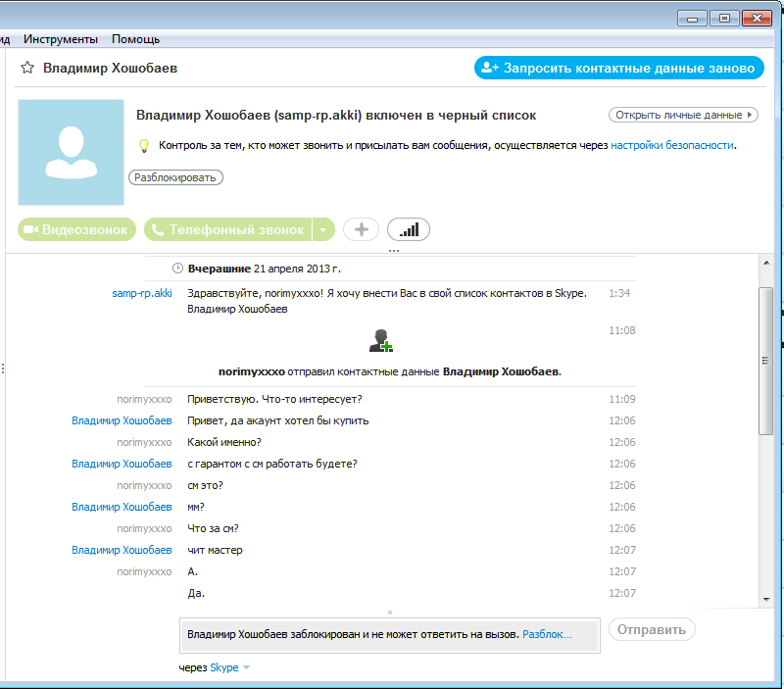The height and width of the screenshot is (689, 784).
Task: Click the message 'чит мастер'
Action: click(x=215, y=550)
